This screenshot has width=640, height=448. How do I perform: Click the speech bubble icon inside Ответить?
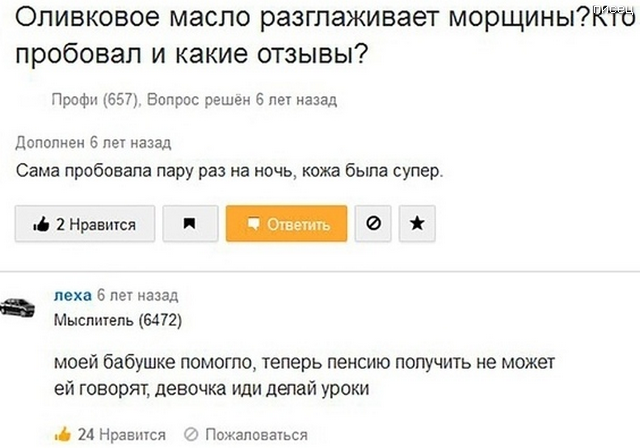(x=254, y=224)
